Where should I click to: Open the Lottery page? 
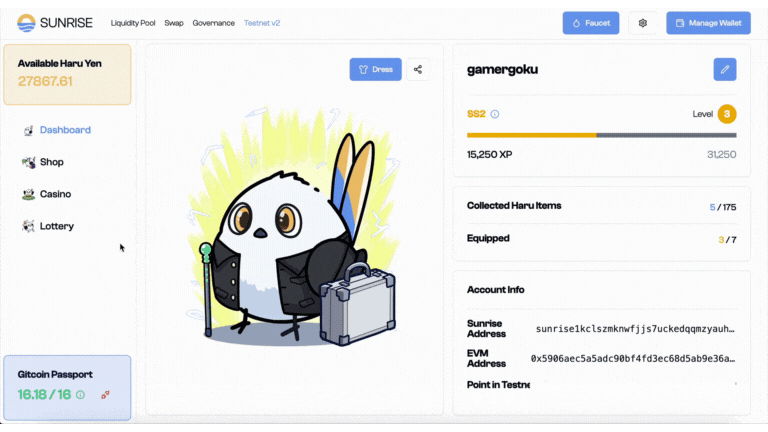tap(56, 226)
